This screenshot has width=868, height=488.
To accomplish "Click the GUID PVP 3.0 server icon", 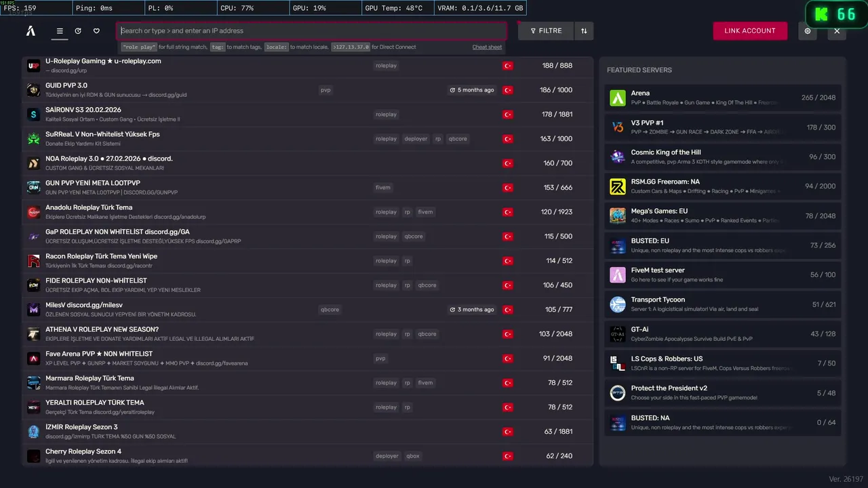I will pos(33,90).
